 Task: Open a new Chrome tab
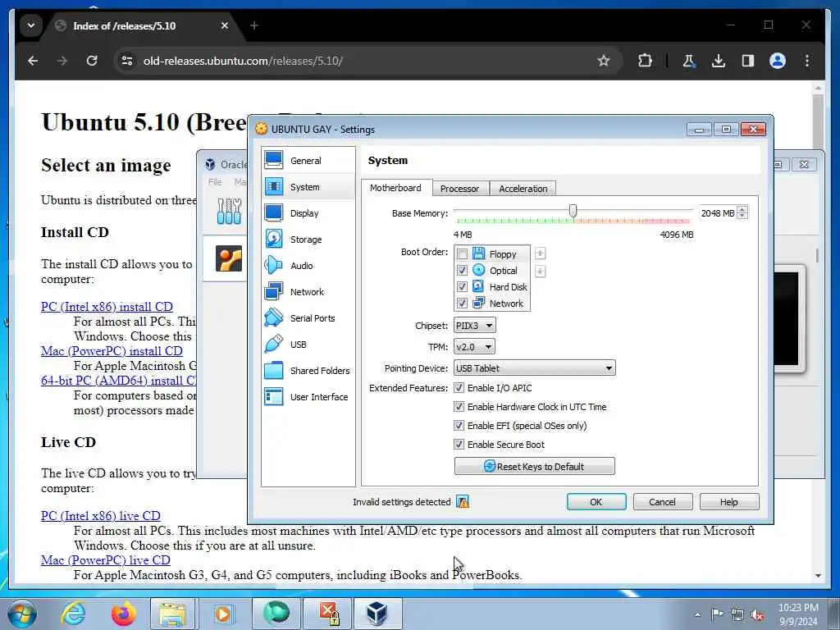pos(254,25)
